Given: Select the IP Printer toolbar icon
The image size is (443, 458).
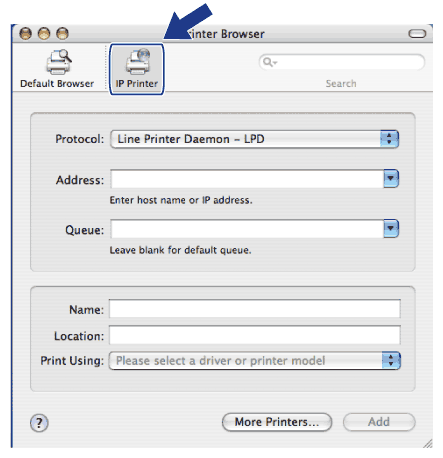Looking at the screenshot, I should point(137,61).
